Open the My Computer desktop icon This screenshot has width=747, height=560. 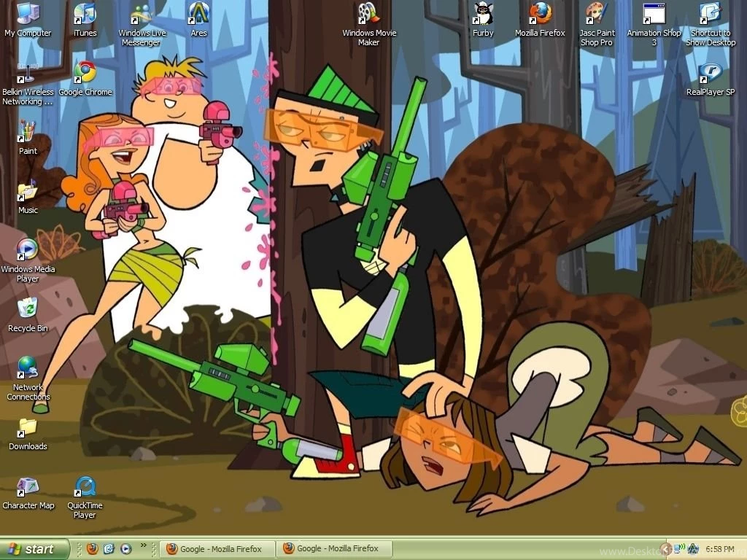pyautogui.click(x=28, y=20)
